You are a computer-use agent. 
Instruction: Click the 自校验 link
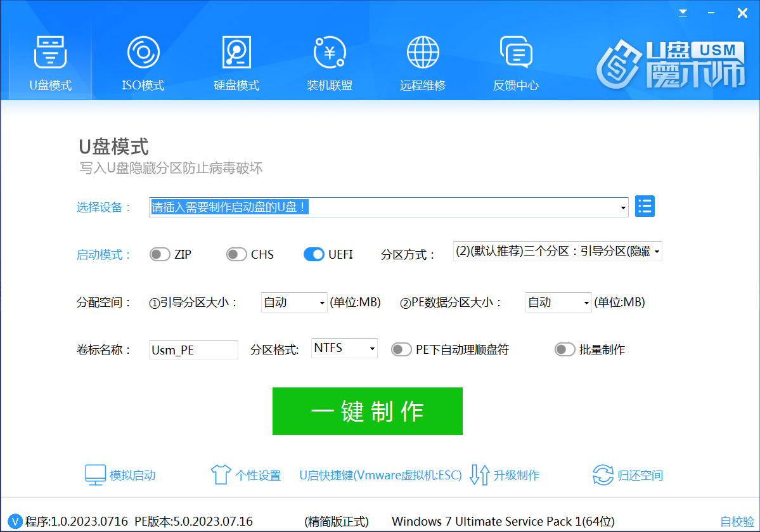click(x=737, y=521)
